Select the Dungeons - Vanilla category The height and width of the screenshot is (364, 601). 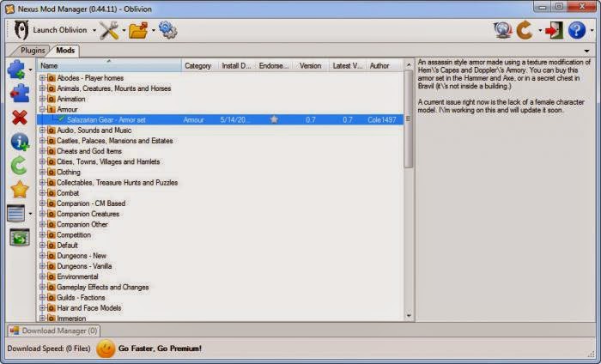(84, 266)
